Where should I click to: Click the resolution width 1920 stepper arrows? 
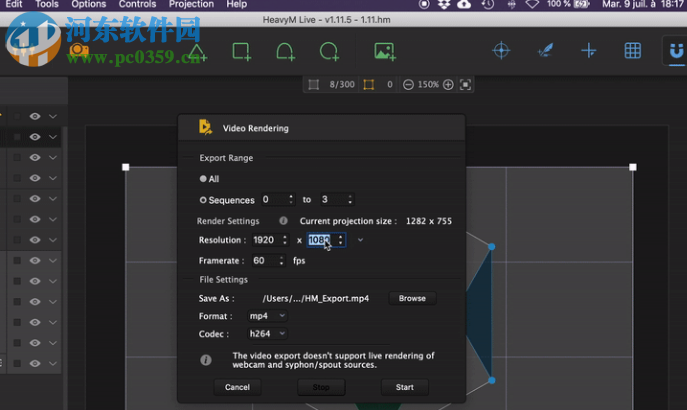click(285, 240)
